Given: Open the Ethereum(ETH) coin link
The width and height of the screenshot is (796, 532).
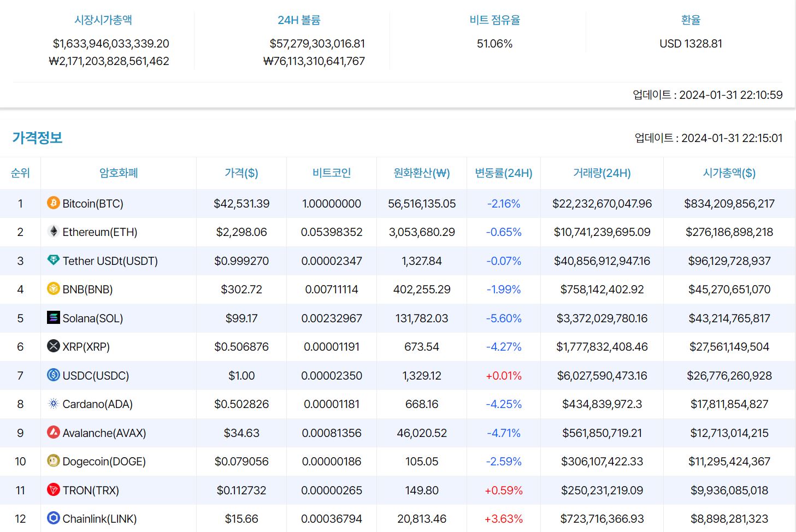Looking at the screenshot, I should (x=100, y=232).
